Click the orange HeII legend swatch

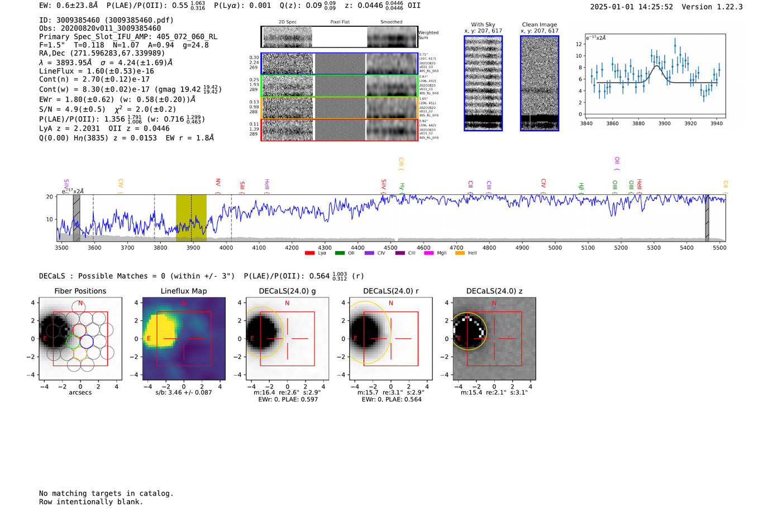pos(460,253)
